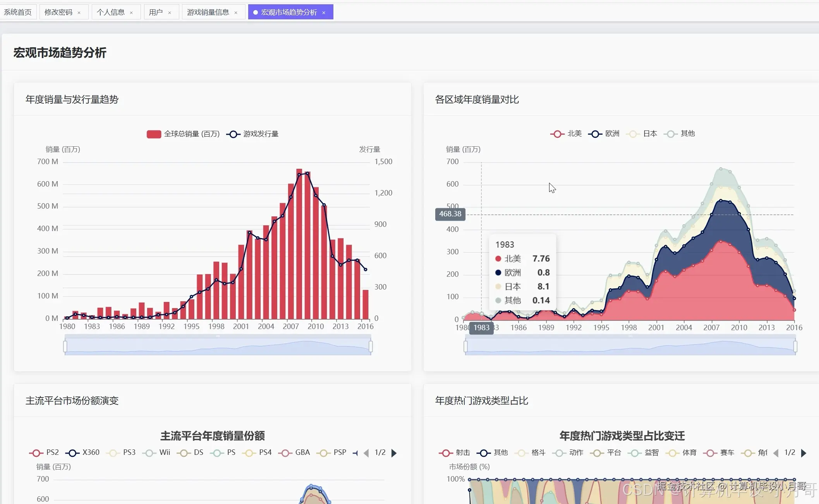
Task: Toggle the 日本 legend marker
Action: point(633,134)
